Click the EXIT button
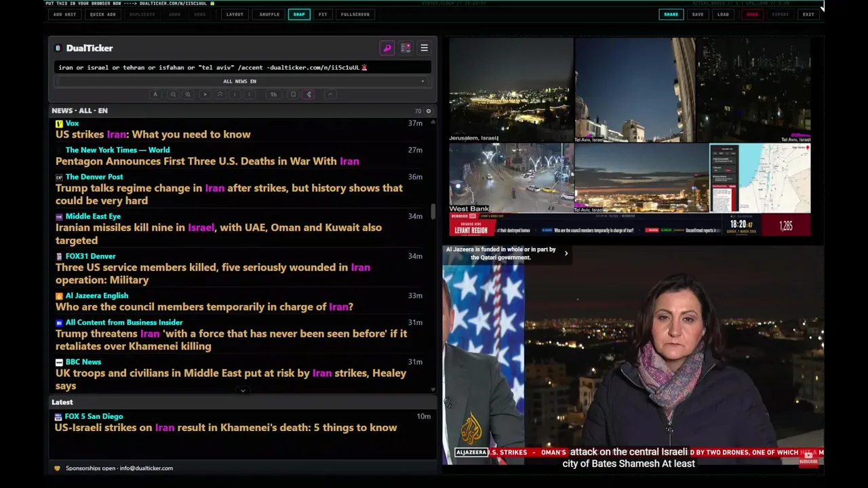The image size is (868, 488). pyautogui.click(x=808, y=14)
